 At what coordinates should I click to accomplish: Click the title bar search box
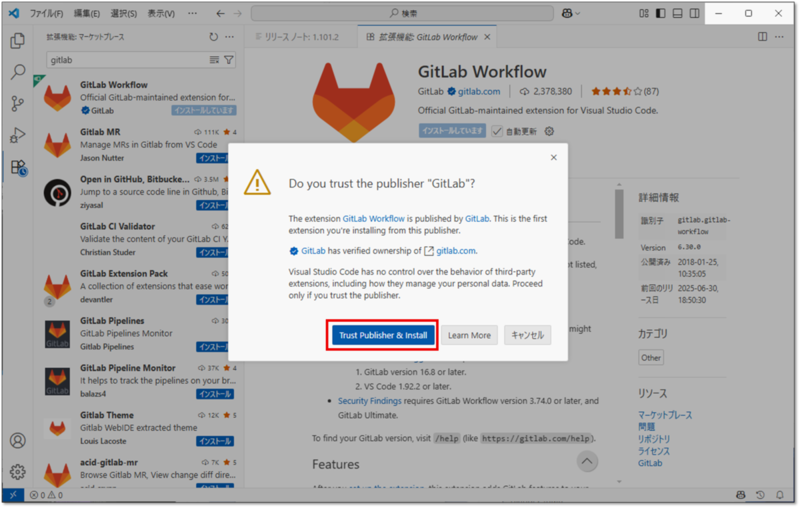tap(403, 13)
